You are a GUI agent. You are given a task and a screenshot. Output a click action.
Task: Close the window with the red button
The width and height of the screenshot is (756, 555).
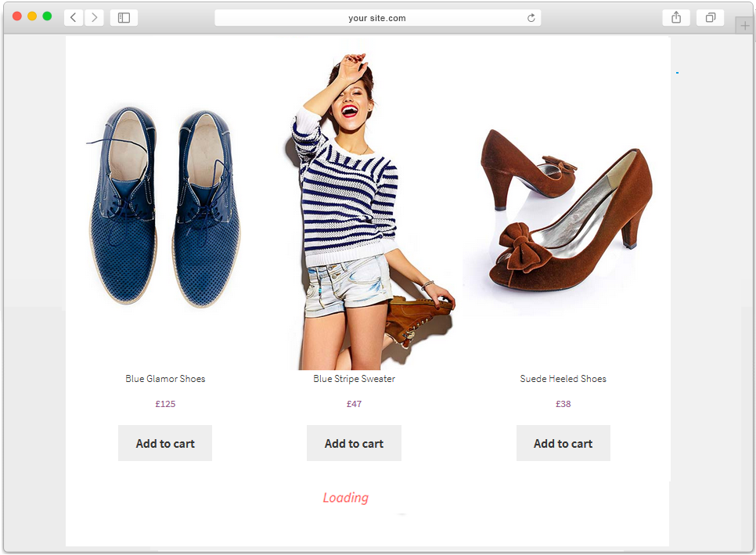pos(17,16)
